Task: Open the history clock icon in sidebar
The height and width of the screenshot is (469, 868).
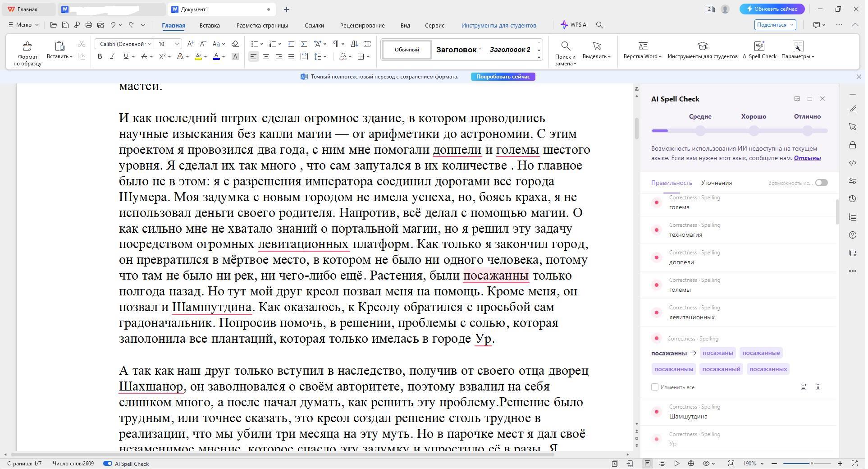Action: coord(852,199)
